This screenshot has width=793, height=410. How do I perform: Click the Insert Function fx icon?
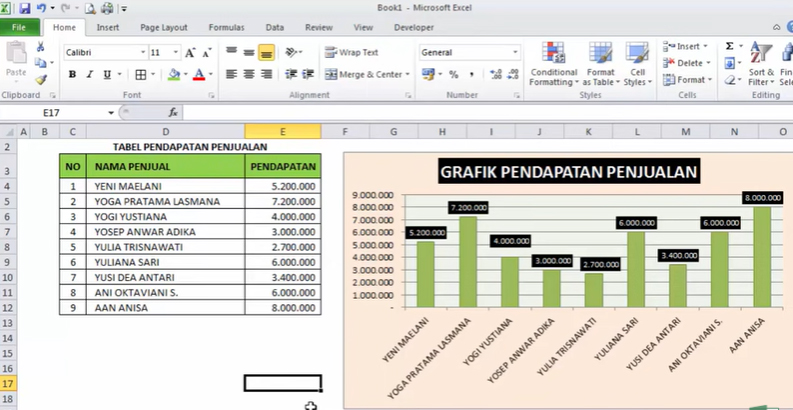(x=173, y=113)
